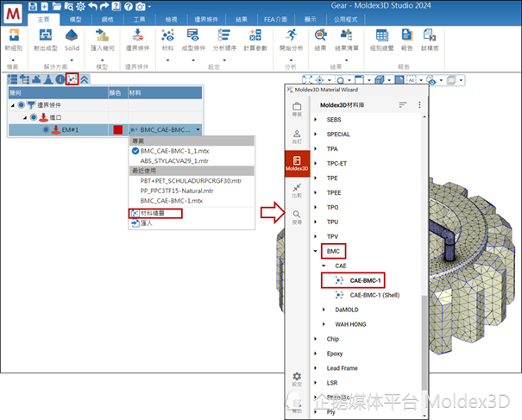Click the fit-to-window icon in view toolbar
The height and width of the screenshot is (420, 522).
[307, 80]
